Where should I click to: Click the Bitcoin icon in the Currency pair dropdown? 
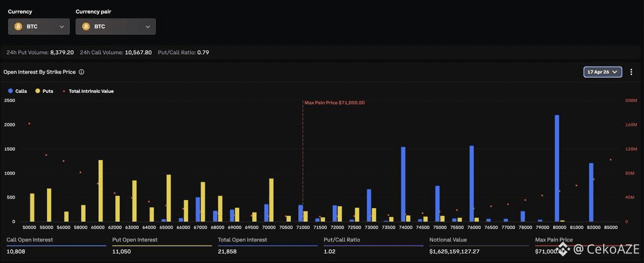pyautogui.click(x=86, y=26)
